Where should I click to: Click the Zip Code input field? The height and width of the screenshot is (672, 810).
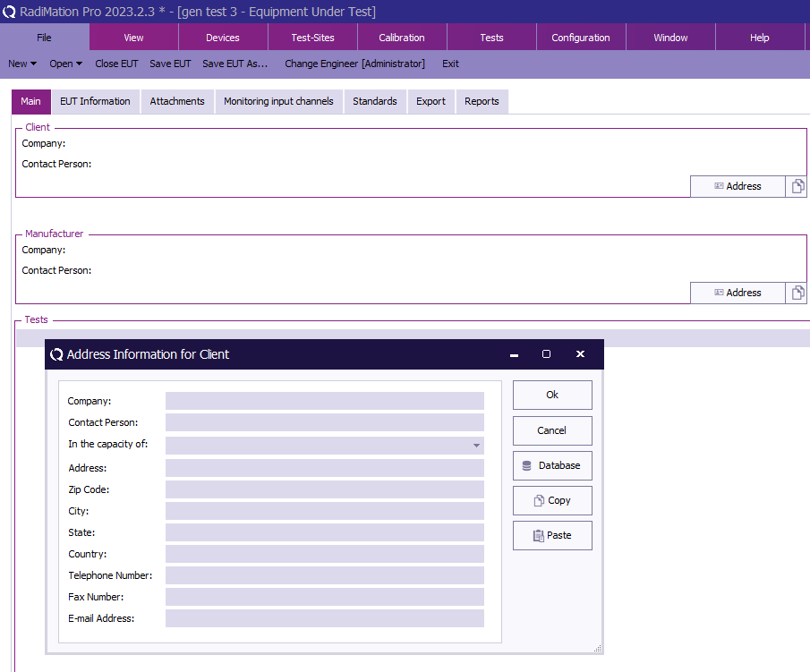click(324, 489)
